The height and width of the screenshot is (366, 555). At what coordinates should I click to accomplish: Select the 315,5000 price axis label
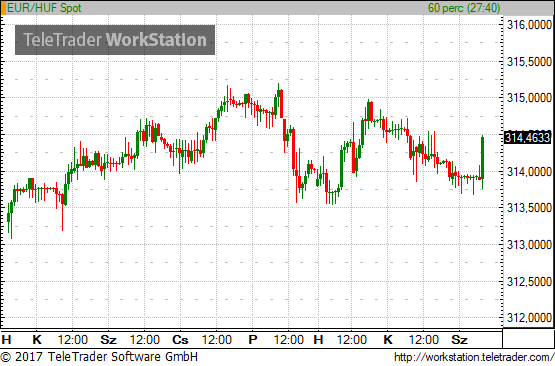pyautogui.click(x=529, y=62)
